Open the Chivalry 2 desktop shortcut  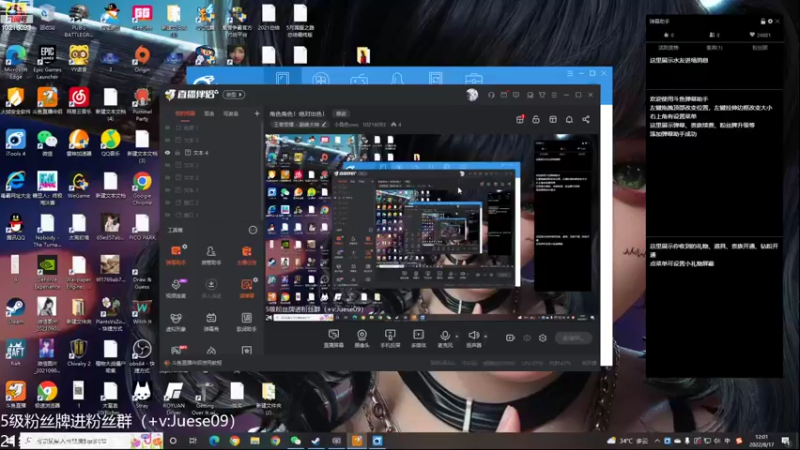pyautogui.click(x=78, y=353)
